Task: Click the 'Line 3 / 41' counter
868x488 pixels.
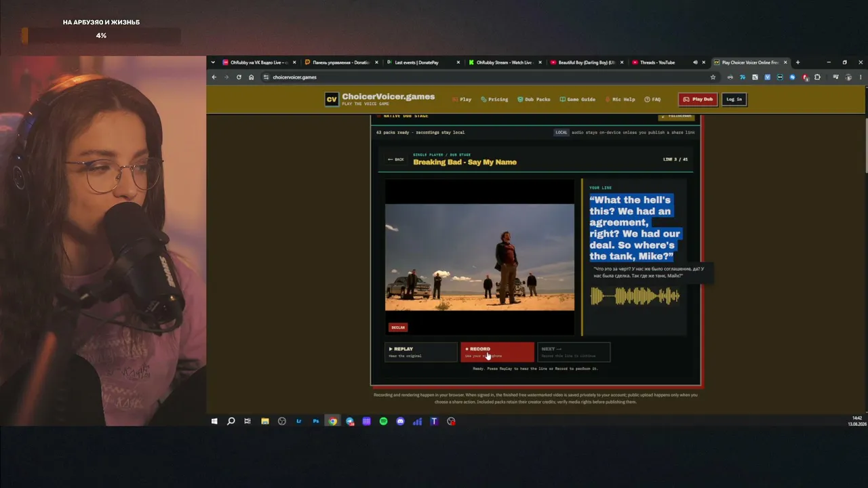Action: 675,159
